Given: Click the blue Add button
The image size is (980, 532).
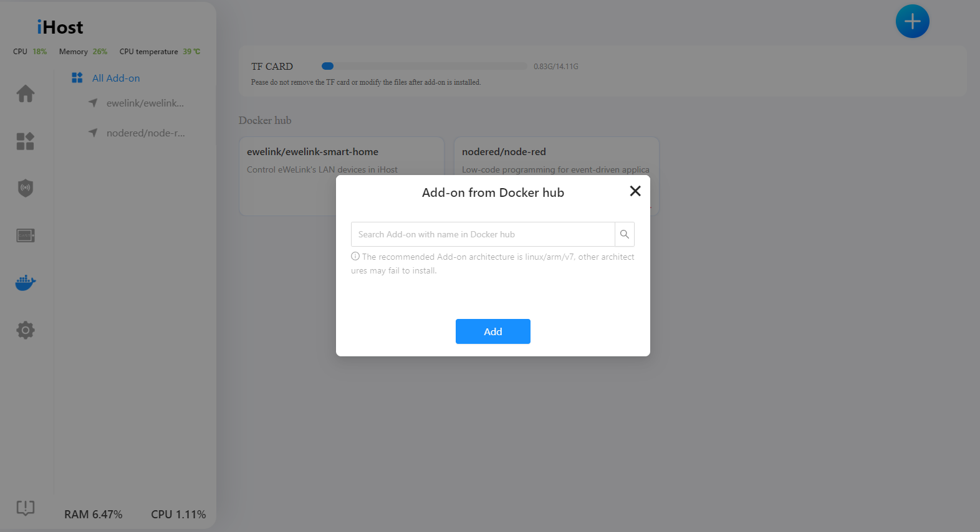Looking at the screenshot, I should [x=493, y=331].
